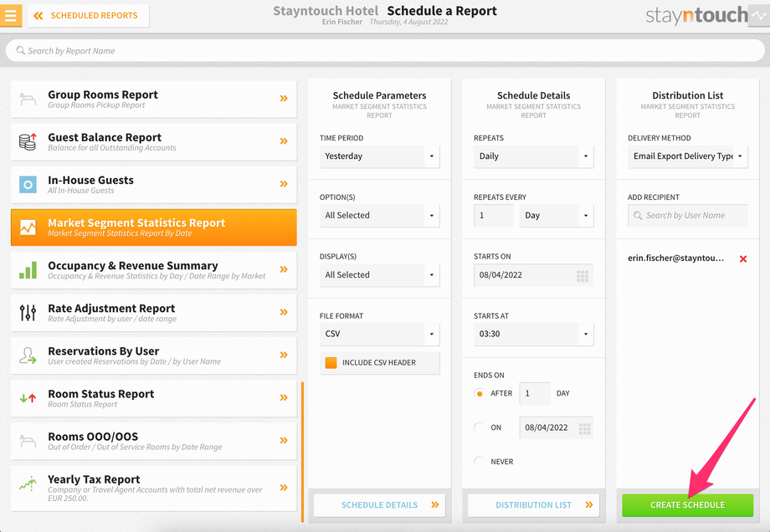Select Group Rooms Report
The image size is (770, 532).
[x=154, y=100]
